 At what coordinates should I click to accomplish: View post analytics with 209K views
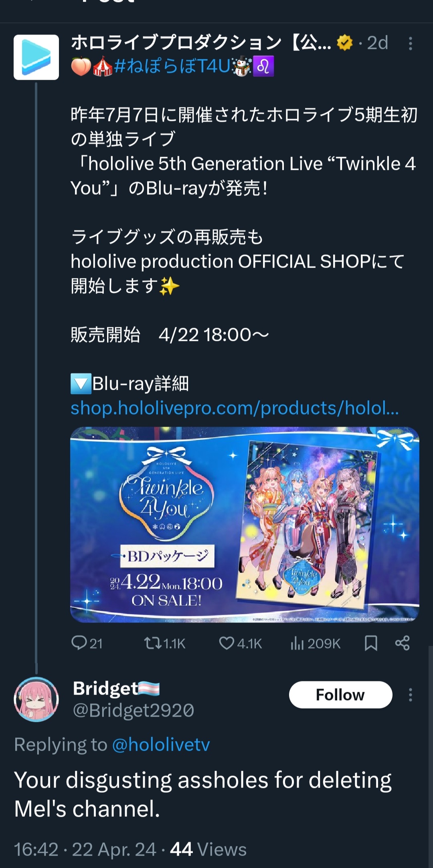point(315,643)
